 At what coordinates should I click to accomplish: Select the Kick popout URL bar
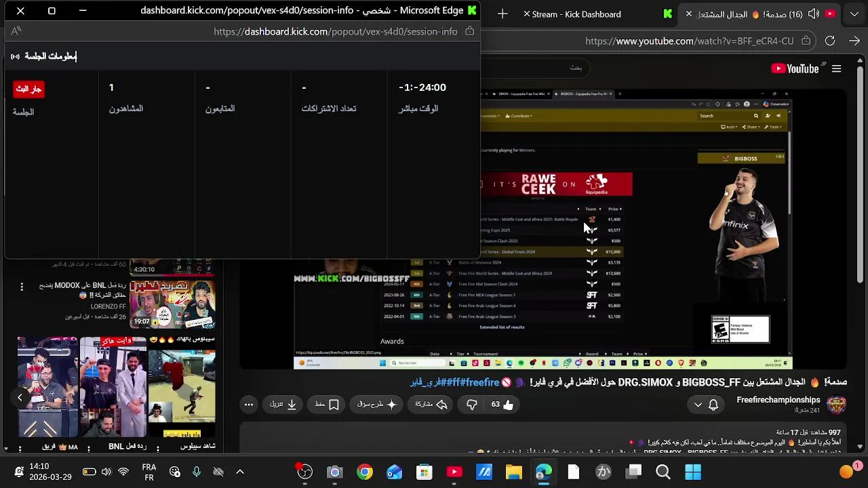[336, 31]
